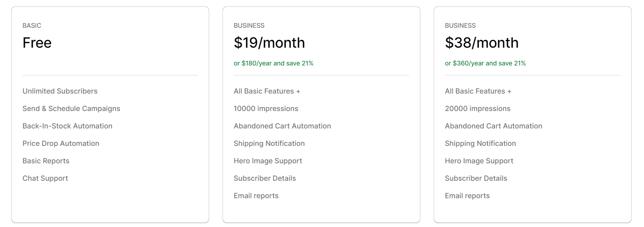Click Send & Schedule Campaigns feature
This screenshot has height=227, width=644.
[71, 109]
